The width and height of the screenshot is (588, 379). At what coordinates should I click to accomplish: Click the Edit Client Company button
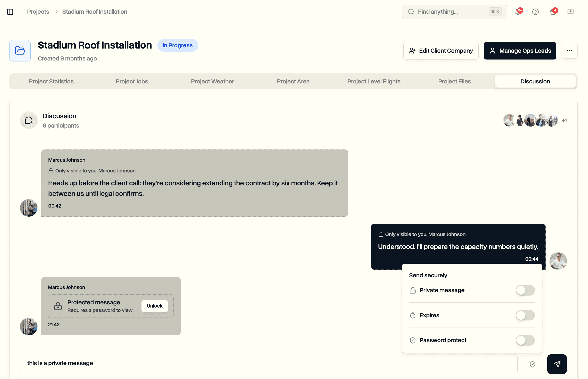(x=441, y=51)
